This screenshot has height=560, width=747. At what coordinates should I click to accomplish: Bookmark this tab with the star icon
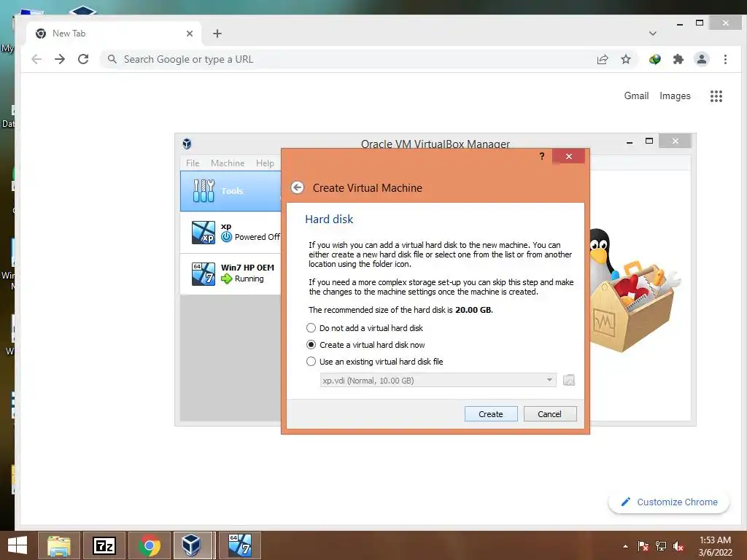click(x=625, y=59)
